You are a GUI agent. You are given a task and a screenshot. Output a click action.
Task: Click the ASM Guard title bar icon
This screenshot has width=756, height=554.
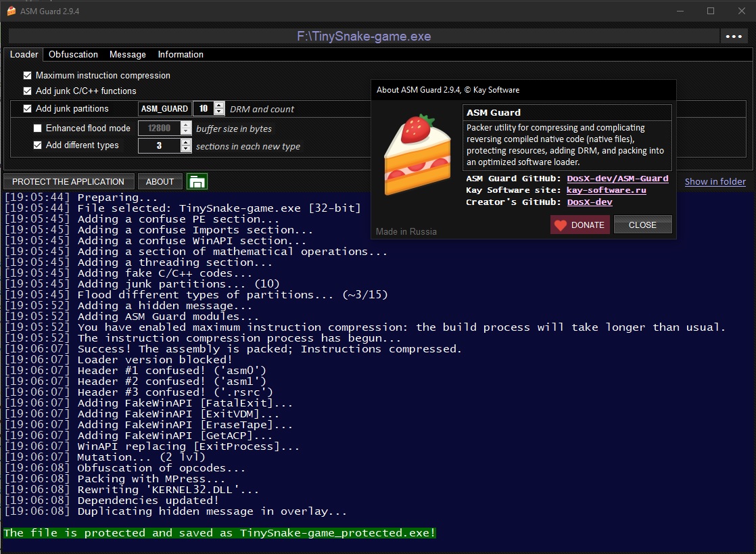coord(11,11)
